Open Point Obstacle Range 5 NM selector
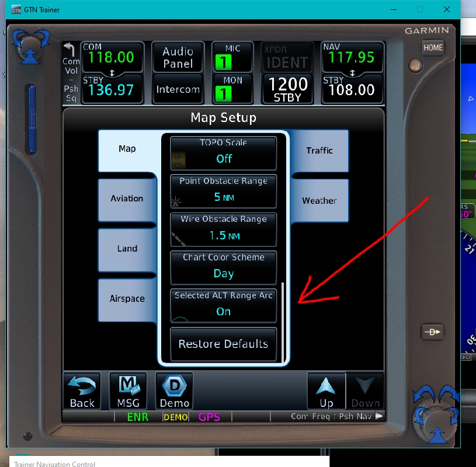 [x=224, y=191]
